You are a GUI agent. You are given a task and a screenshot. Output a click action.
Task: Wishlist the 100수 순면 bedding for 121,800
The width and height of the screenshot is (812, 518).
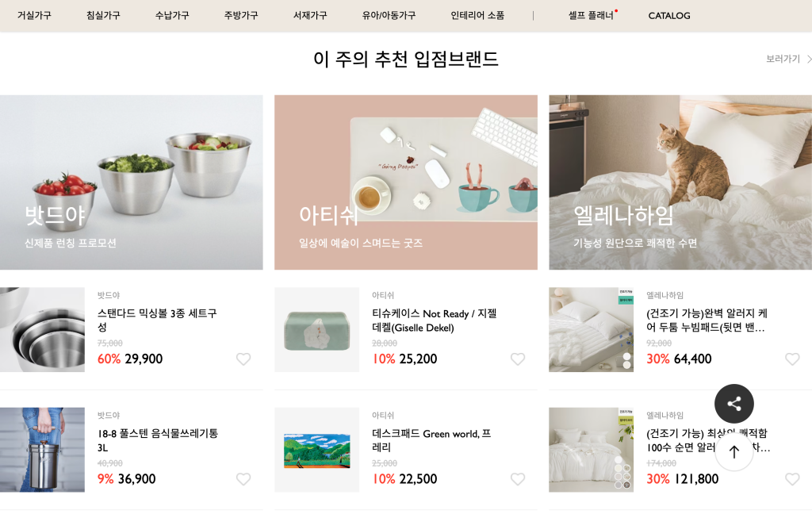point(792,479)
